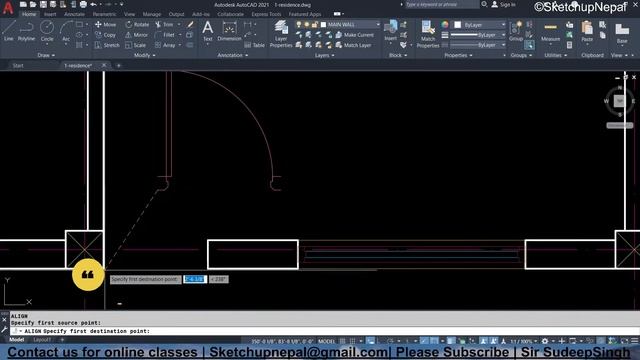This screenshot has height=360, width=640.
Task: Click Sign In
Action: pyautogui.click(x=504, y=4)
